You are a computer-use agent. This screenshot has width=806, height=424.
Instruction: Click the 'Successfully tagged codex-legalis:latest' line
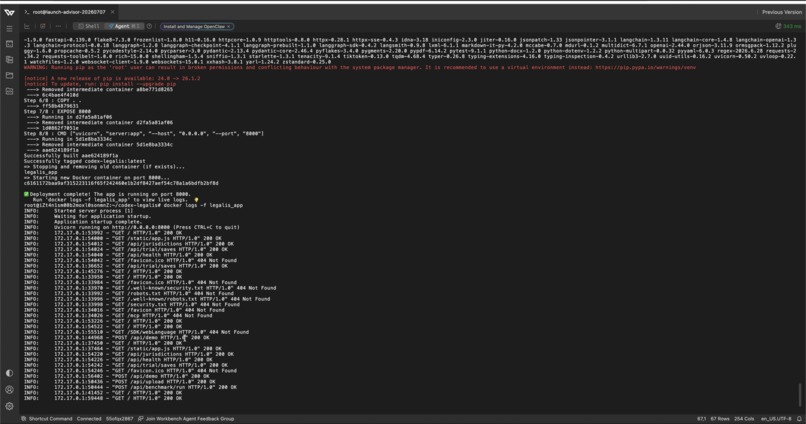[84, 161]
